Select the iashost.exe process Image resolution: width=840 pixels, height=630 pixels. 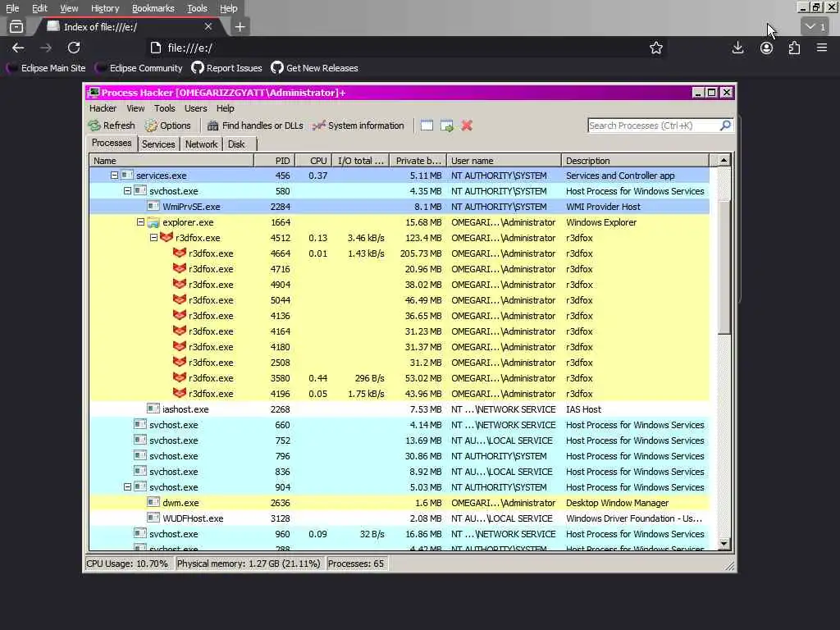[399, 409]
